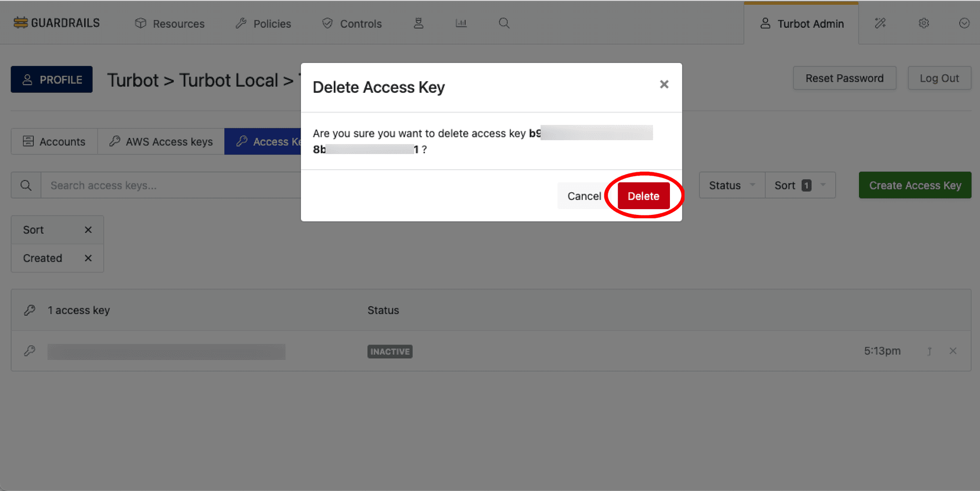The height and width of the screenshot is (491, 980).
Task: Open search using the magnifier icon
Action: coord(504,22)
